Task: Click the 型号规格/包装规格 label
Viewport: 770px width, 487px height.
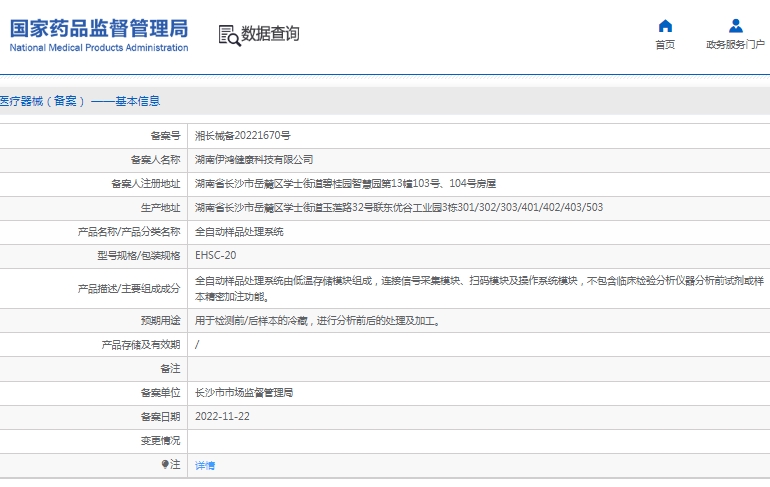Action: [139, 256]
